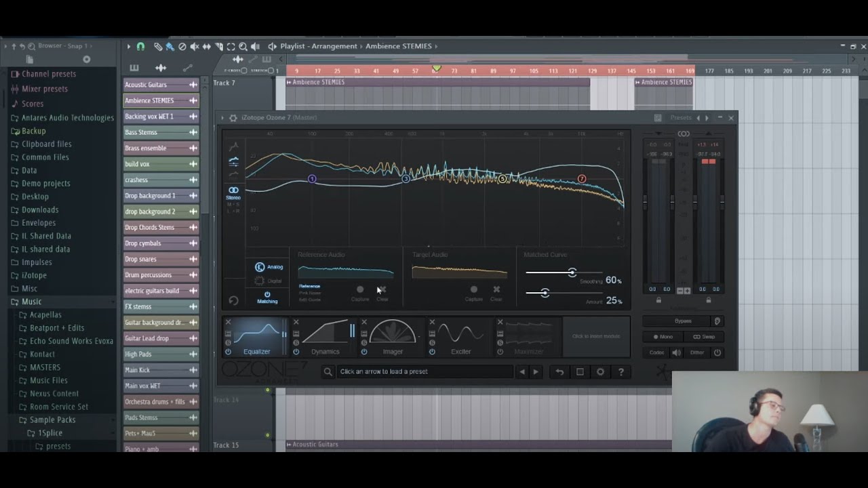Viewport: 868px width, 488px height.
Task: Show pattern clips piano icon in picker
Action: point(134,68)
